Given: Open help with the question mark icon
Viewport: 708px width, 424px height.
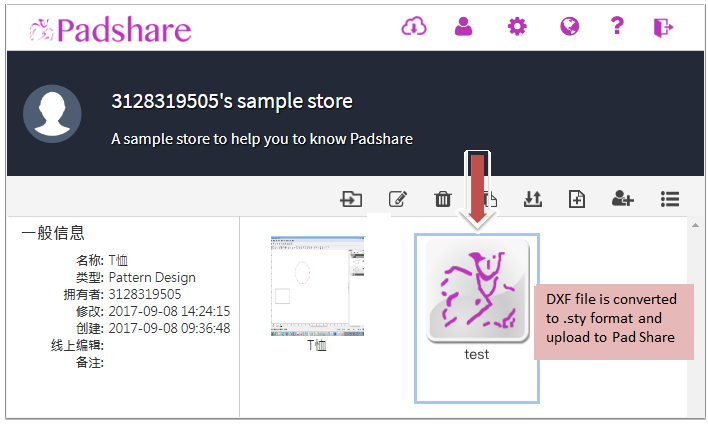Looking at the screenshot, I should point(617,27).
